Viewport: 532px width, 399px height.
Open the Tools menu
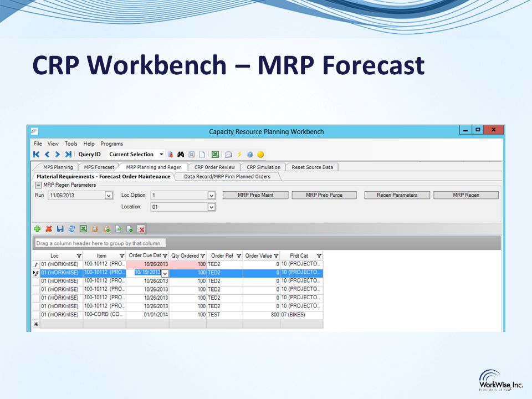[71, 144]
